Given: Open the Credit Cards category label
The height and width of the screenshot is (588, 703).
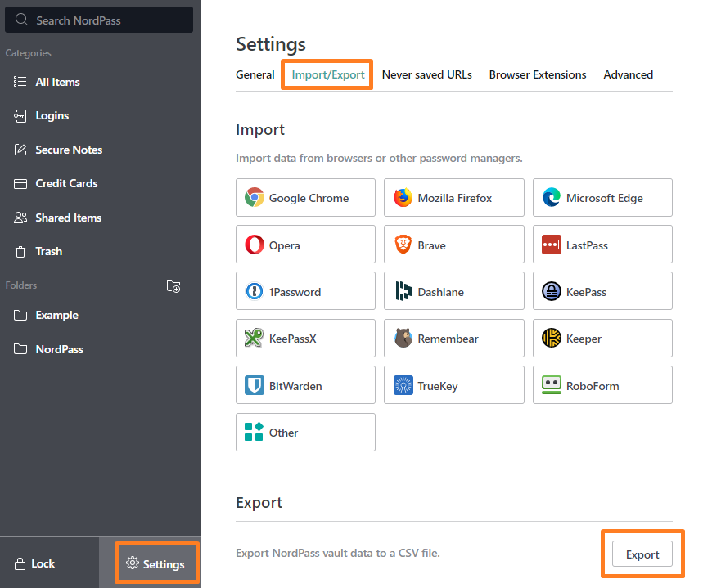Looking at the screenshot, I should (66, 184).
